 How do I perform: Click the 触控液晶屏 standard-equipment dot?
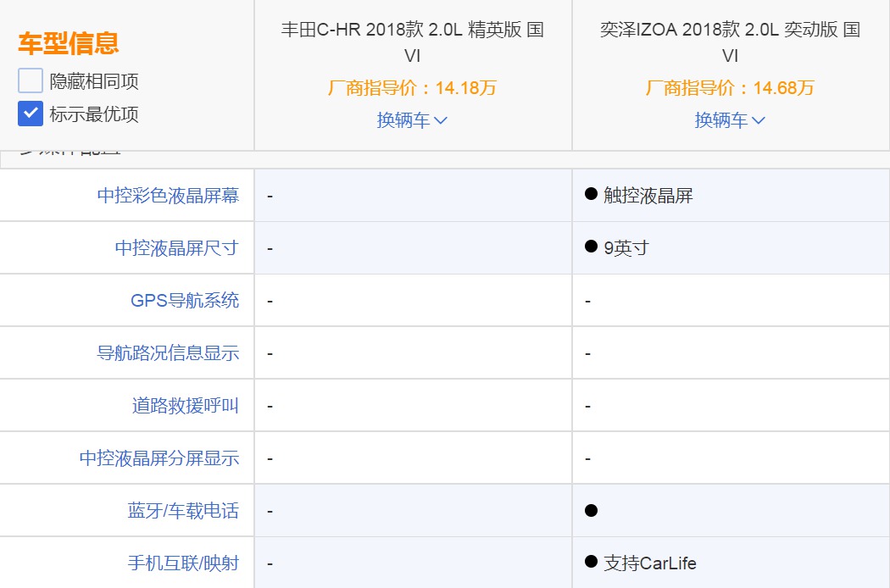click(x=592, y=194)
